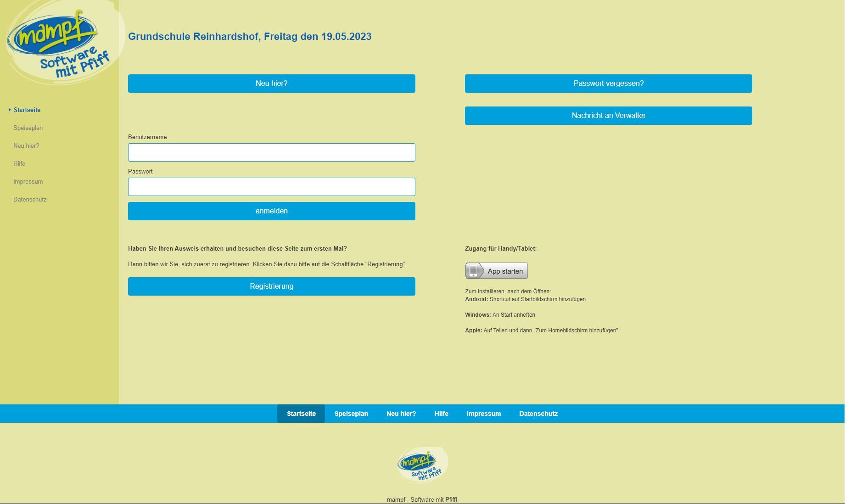Open Speiseplan from the left sidebar

pos(28,128)
